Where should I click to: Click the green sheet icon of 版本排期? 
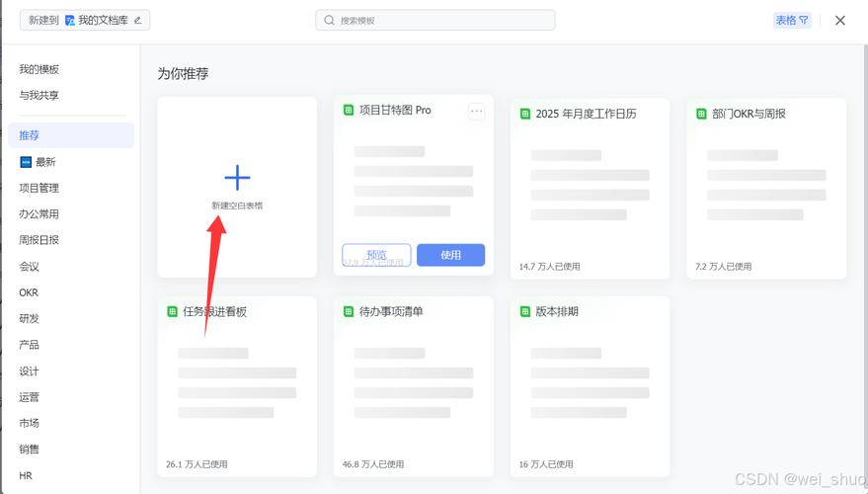524,312
